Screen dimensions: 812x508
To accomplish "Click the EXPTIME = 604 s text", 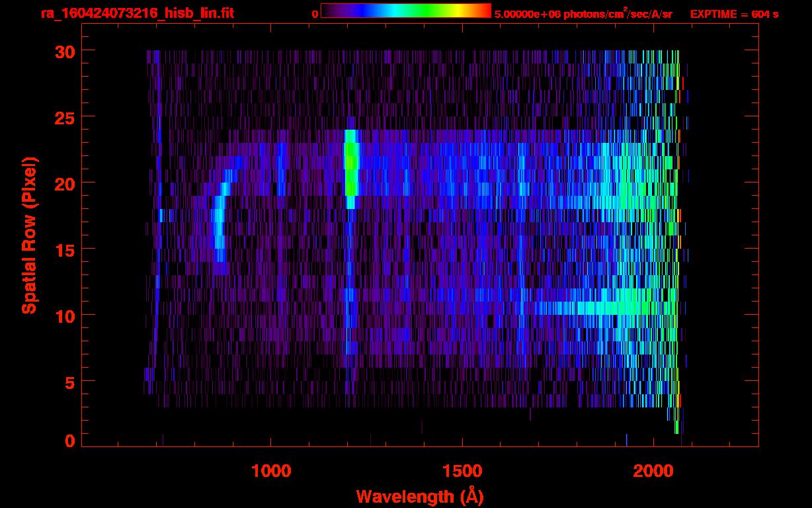I will point(734,14).
